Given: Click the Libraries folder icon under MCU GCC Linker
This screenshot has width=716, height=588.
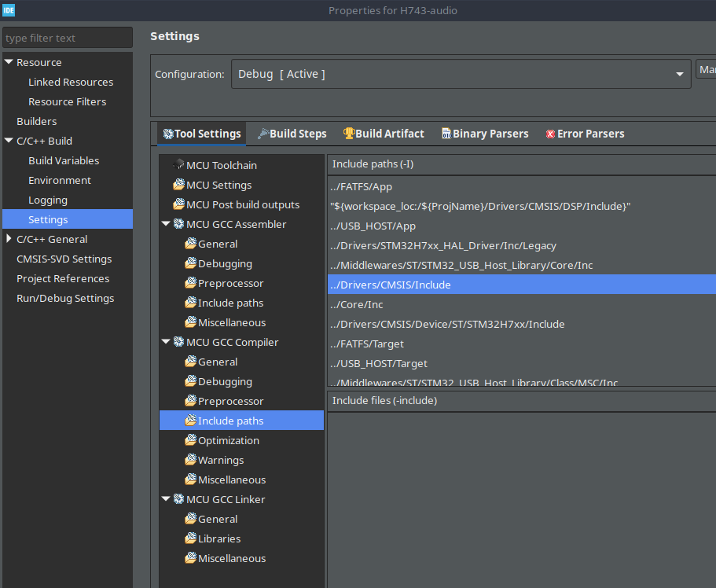Looking at the screenshot, I should (x=190, y=538).
